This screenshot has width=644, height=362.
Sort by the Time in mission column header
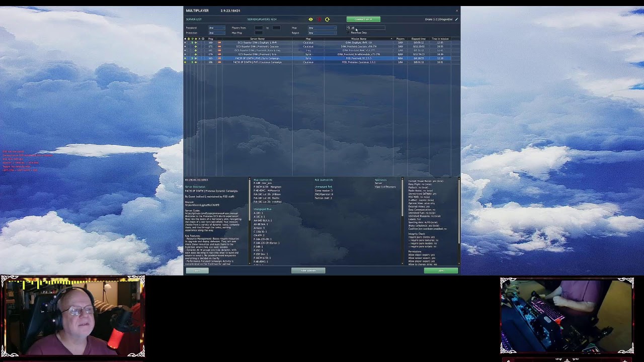(x=440, y=39)
